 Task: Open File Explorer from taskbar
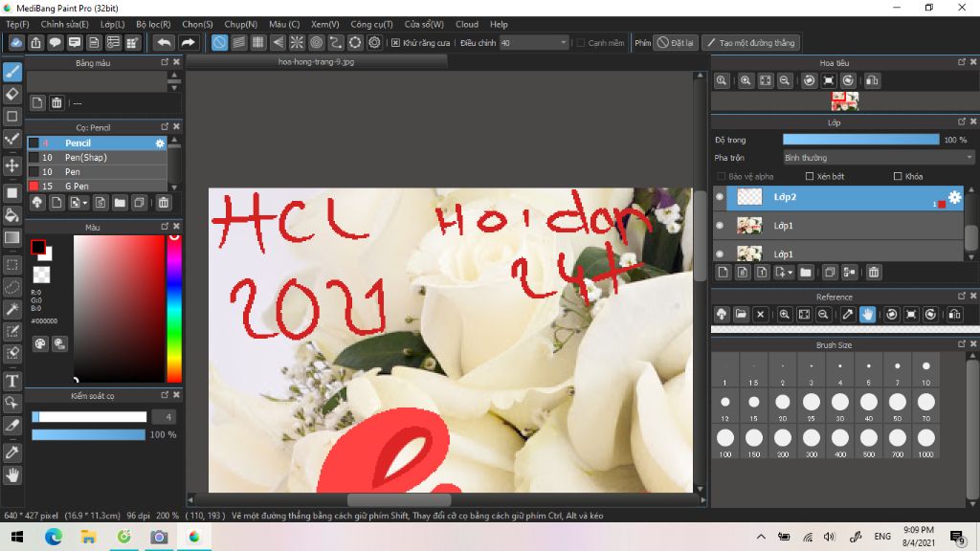pyautogui.click(x=88, y=537)
